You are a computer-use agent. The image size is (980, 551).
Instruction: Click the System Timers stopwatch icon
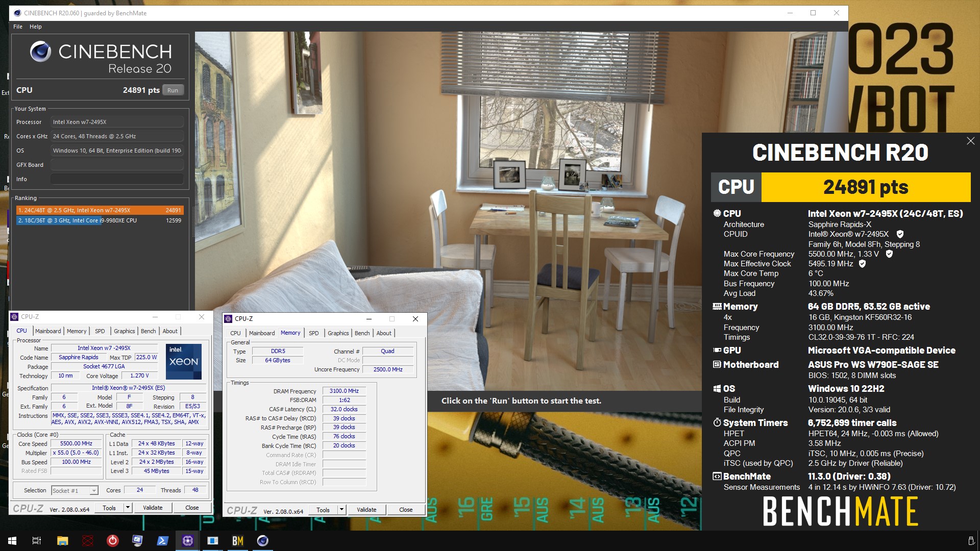pos(717,423)
